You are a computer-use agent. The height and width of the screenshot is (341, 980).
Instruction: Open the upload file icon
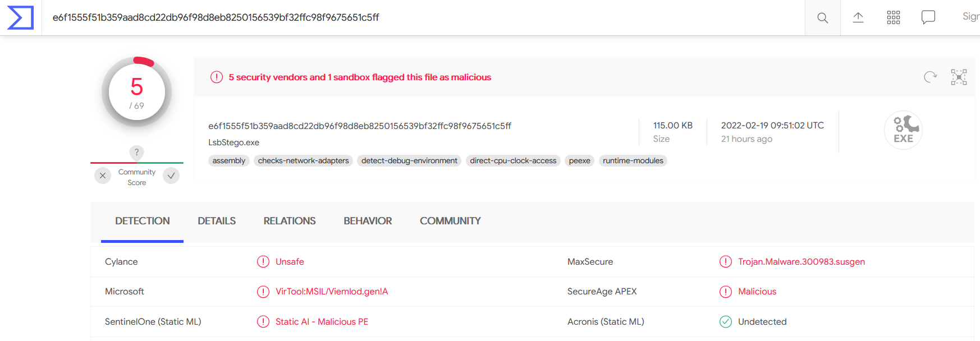click(x=858, y=17)
